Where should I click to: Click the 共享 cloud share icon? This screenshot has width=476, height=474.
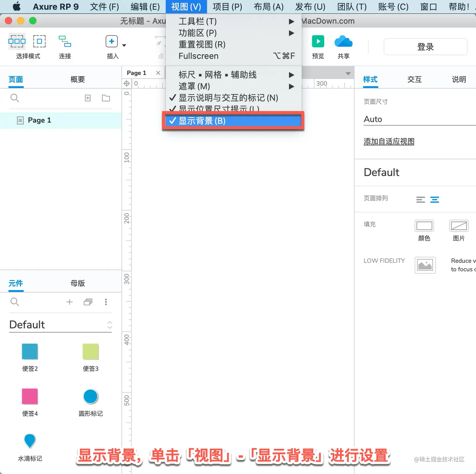pos(343,41)
